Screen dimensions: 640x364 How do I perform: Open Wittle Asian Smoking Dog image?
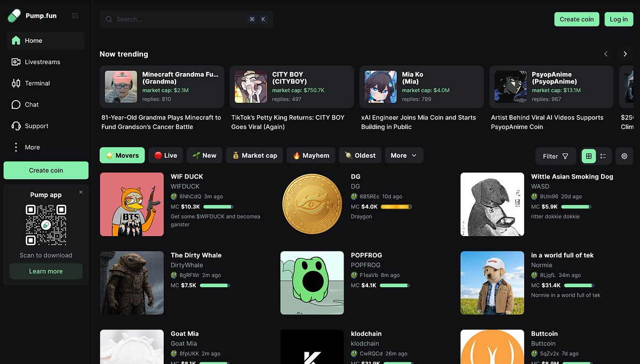492,204
